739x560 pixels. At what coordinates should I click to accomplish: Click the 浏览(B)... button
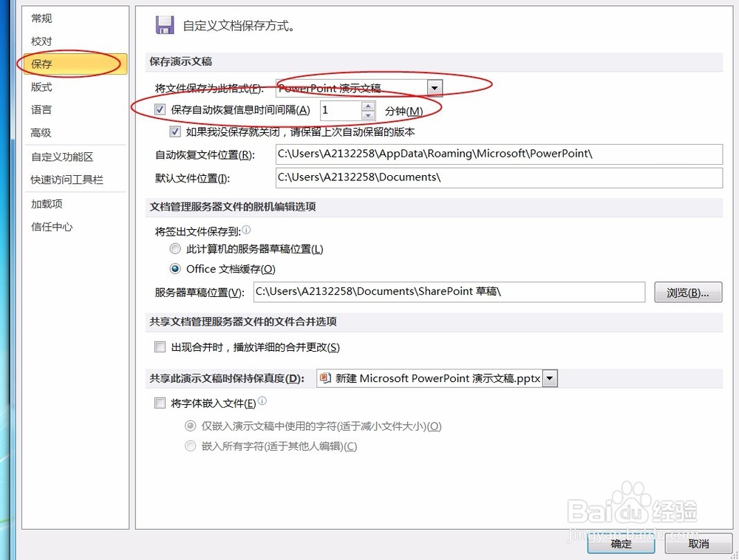coord(688,293)
